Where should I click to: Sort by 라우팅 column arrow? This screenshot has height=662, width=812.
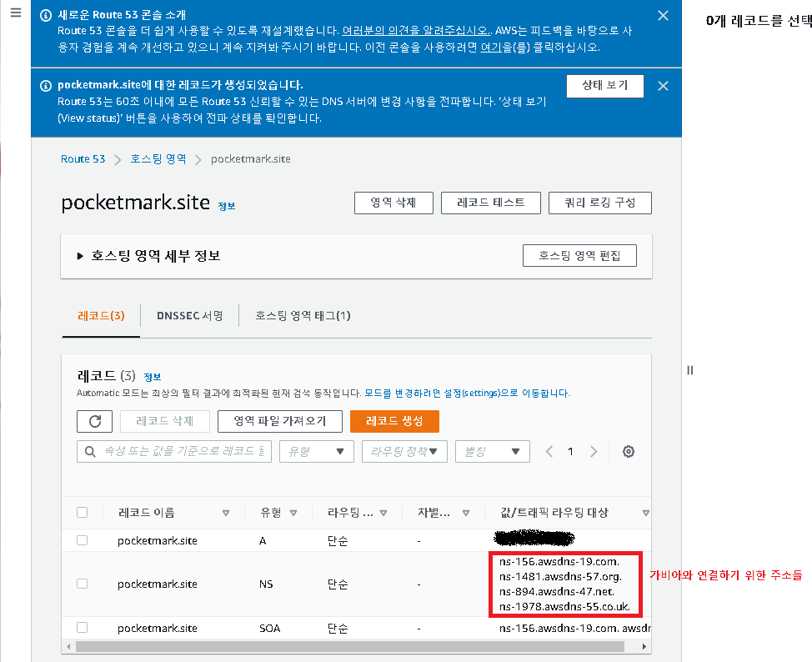tap(383, 514)
